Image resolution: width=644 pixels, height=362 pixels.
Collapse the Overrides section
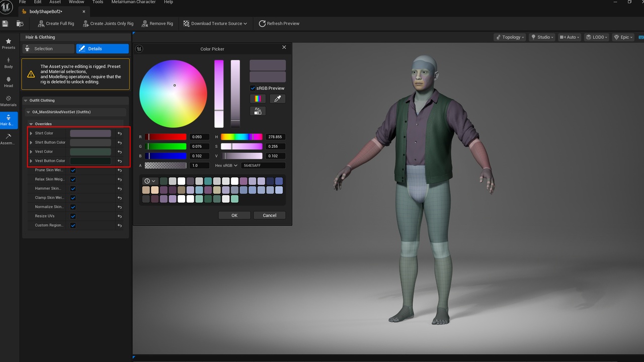coord(31,124)
